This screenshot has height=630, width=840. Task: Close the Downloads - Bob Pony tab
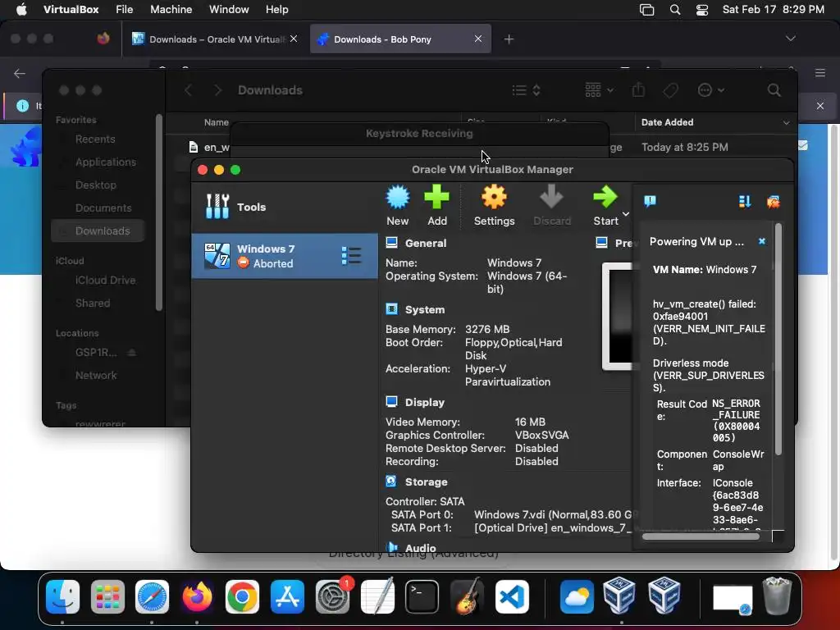pos(478,39)
